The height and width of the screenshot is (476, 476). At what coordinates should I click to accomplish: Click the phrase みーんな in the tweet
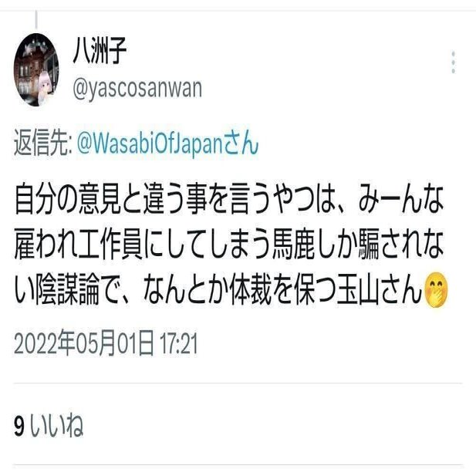tap(402, 200)
